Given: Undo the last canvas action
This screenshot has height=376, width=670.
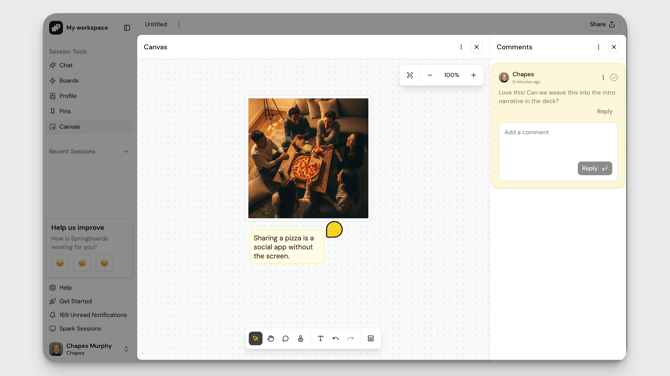Looking at the screenshot, I should tap(335, 338).
